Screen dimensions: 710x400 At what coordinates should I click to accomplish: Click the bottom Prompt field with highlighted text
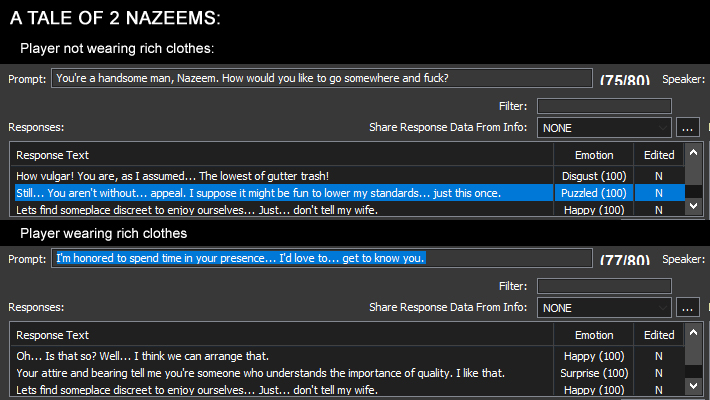point(321,258)
